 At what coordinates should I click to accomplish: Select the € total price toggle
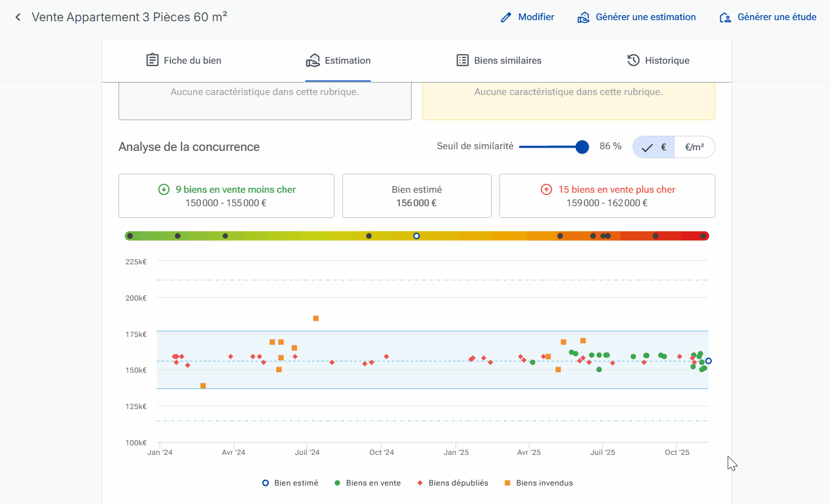pyautogui.click(x=654, y=147)
